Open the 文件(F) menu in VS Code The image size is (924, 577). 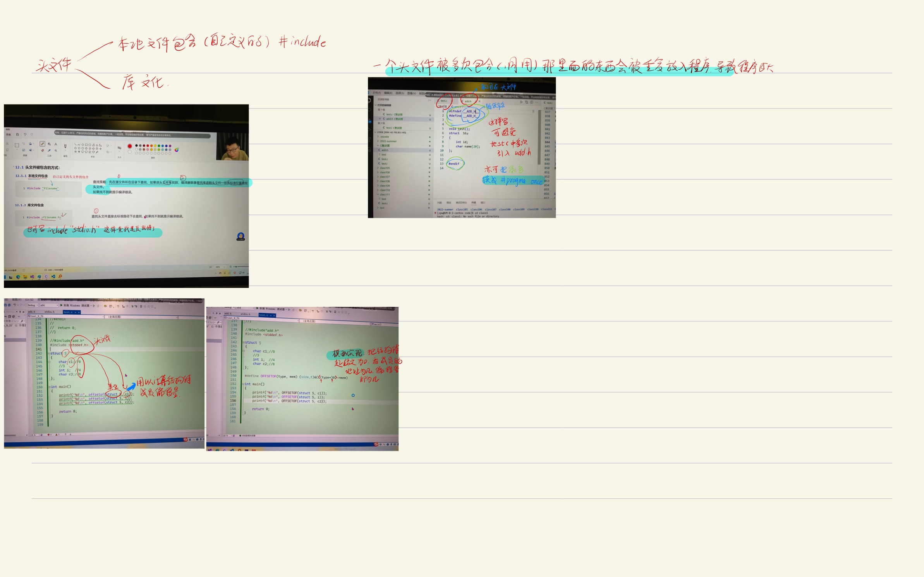pyautogui.click(x=376, y=93)
